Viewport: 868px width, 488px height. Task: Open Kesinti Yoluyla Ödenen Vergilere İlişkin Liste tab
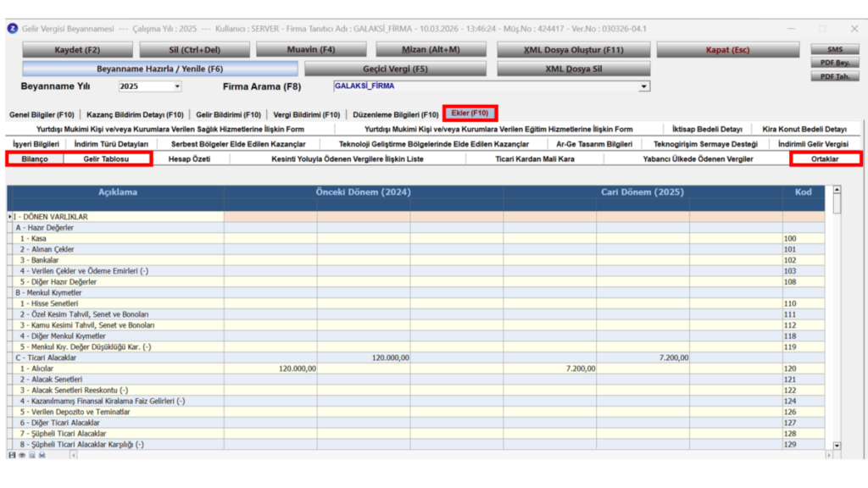point(348,158)
